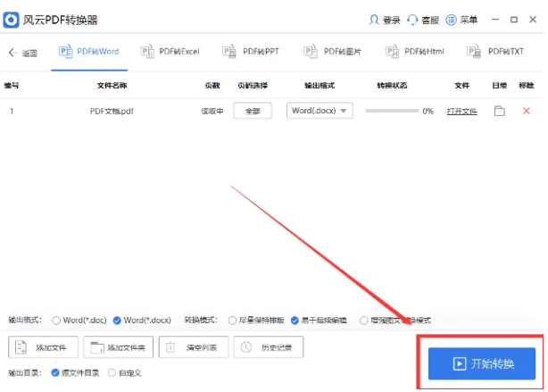Click the 页码选择 column header
This screenshot has width=548, height=392.
tap(253, 86)
